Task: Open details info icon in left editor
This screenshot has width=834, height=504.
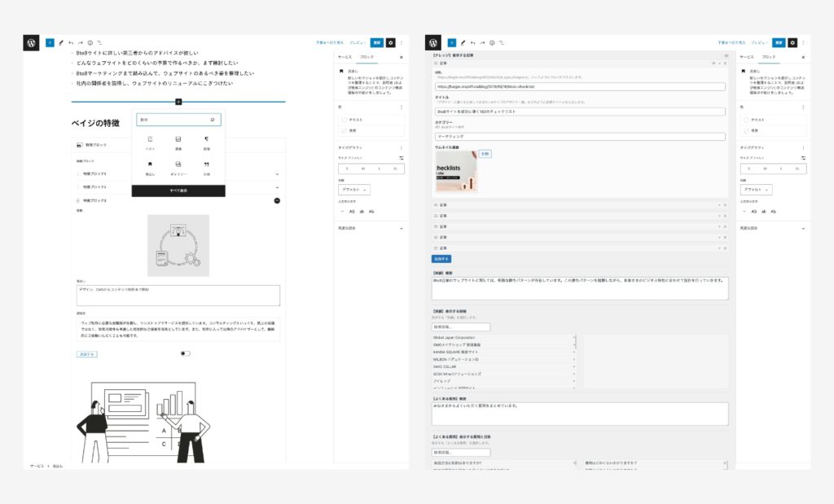Action: [x=90, y=42]
